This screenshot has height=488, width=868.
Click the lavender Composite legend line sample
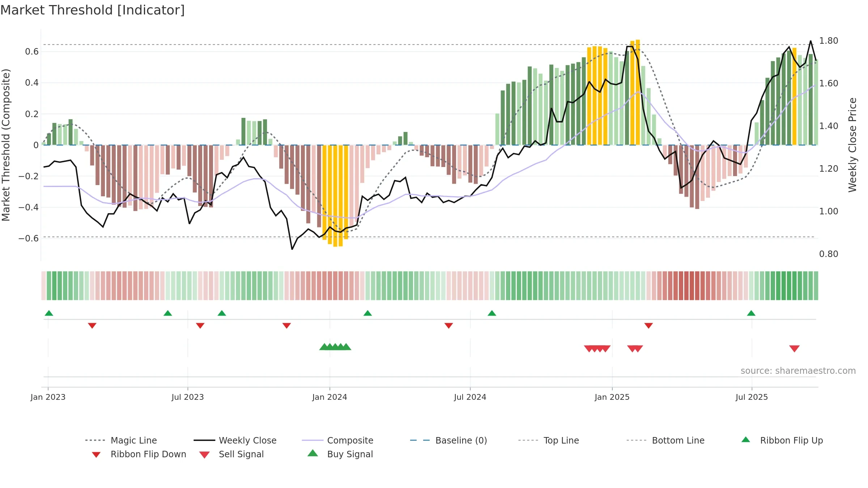[x=312, y=440]
